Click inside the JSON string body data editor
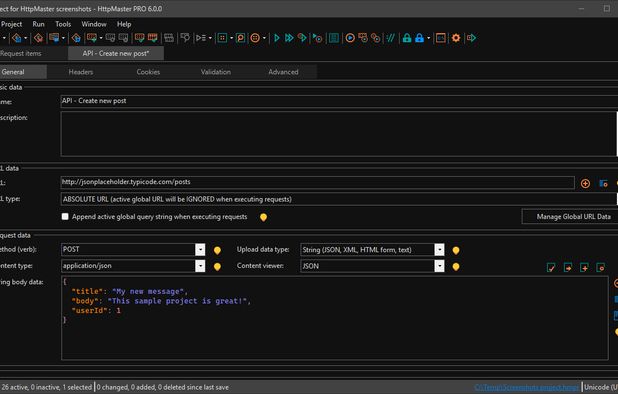The height and width of the screenshot is (394, 618). pyautogui.click(x=335, y=318)
